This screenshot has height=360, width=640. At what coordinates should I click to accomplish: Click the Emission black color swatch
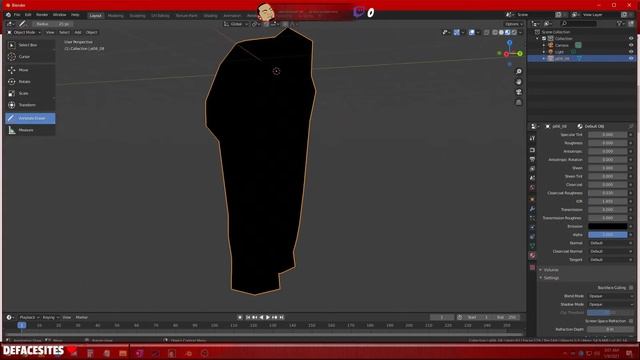[x=607, y=226]
